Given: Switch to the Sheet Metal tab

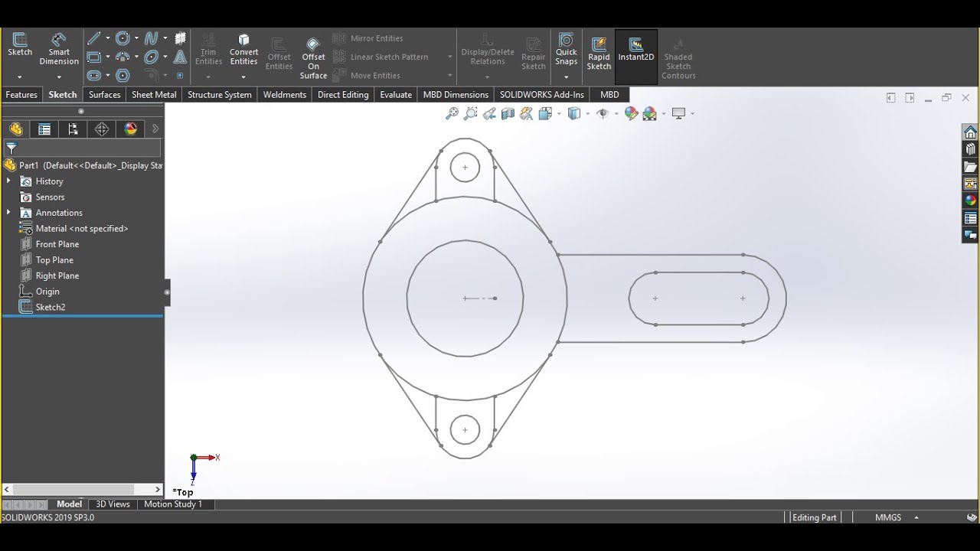Looking at the screenshot, I should pyautogui.click(x=154, y=95).
